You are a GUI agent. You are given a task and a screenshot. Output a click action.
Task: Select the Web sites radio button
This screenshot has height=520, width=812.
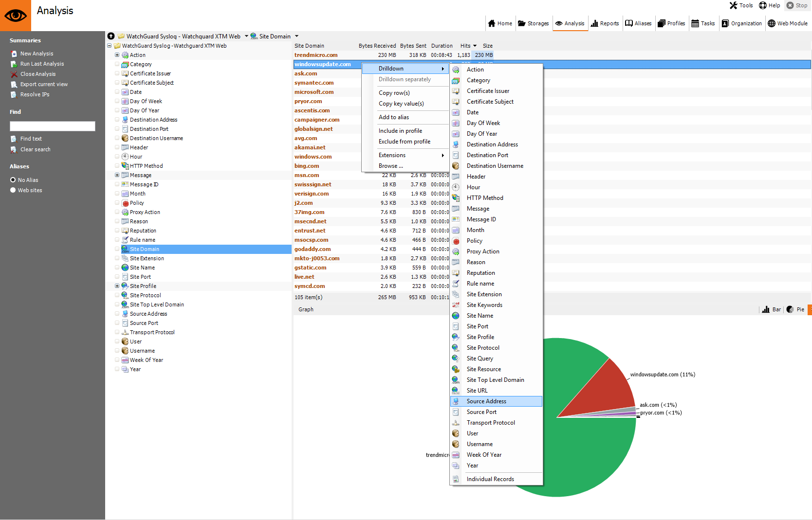[x=13, y=190]
